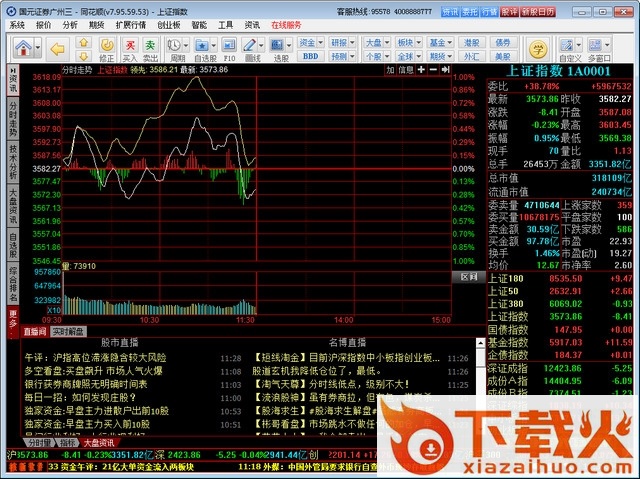
Task: Click the 修正 correction icon
Action: (x=107, y=49)
